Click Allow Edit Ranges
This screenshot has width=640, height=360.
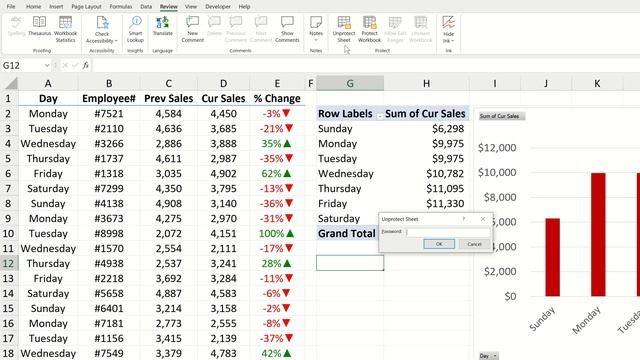tap(395, 29)
